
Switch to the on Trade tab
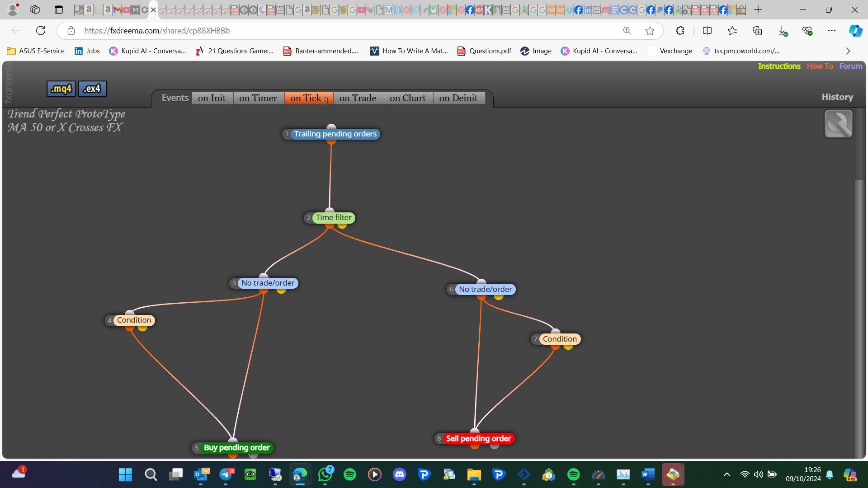click(x=358, y=98)
